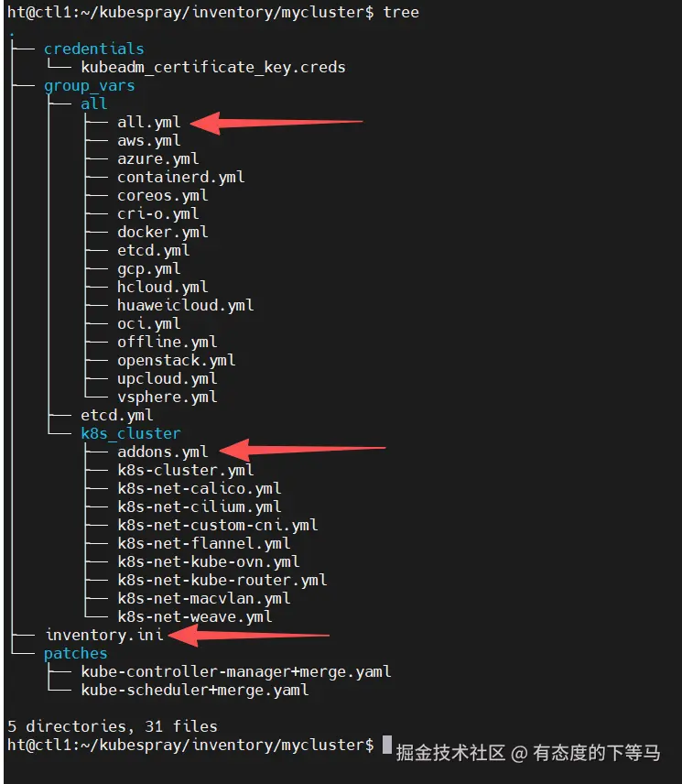This screenshot has width=682, height=784.
Task: Click the '5 directories, 31 files' summary
Action: 112,726
